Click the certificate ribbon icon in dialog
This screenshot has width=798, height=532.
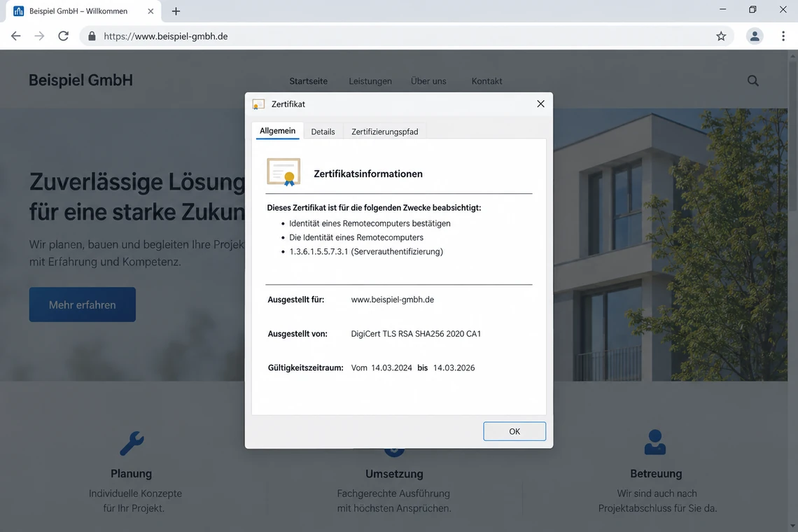(x=283, y=172)
